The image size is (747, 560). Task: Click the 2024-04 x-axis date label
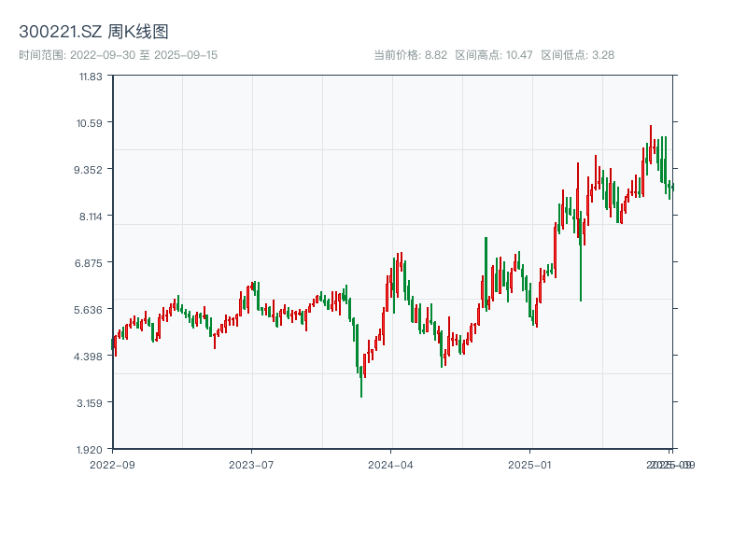tap(391, 464)
